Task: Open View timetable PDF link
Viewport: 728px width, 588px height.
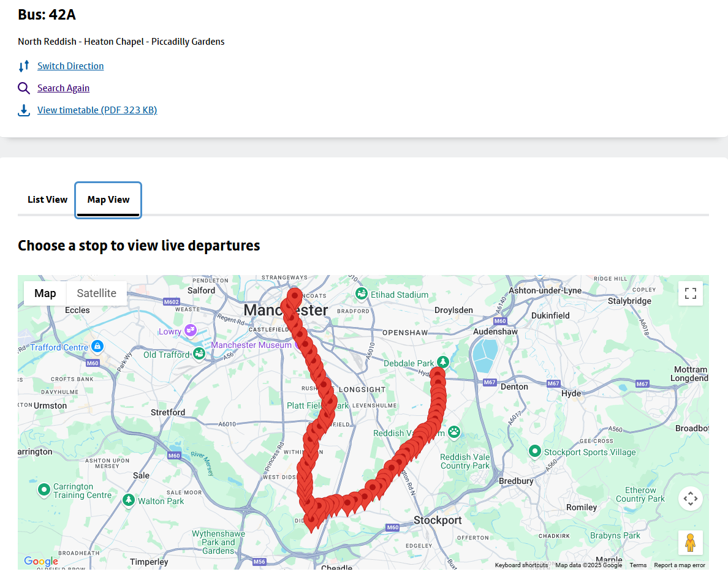Action: click(x=97, y=110)
